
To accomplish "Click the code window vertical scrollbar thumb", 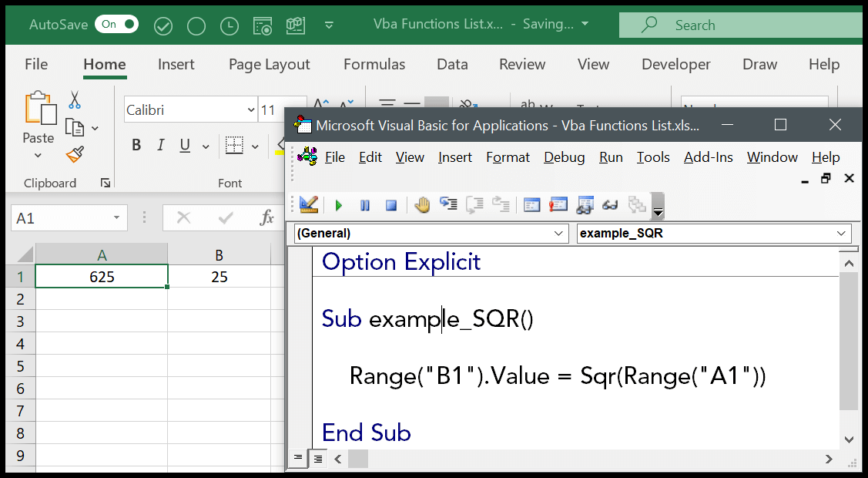I will pos(848,339).
